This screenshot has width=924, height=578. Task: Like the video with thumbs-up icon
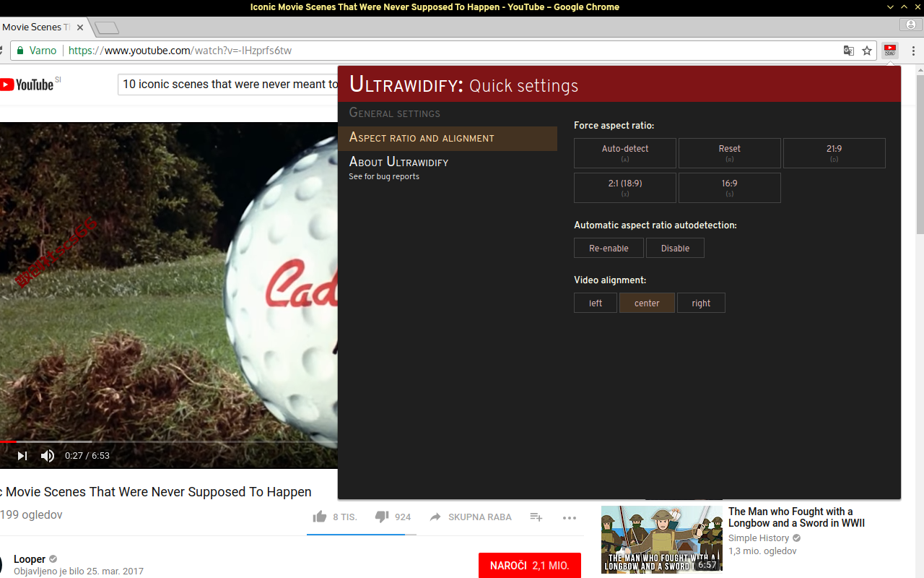click(x=320, y=517)
